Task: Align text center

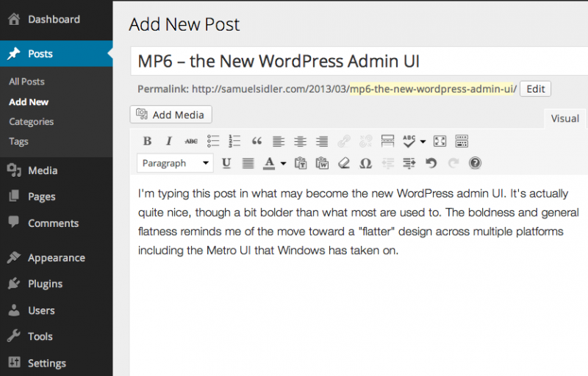Action: pyautogui.click(x=300, y=141)
